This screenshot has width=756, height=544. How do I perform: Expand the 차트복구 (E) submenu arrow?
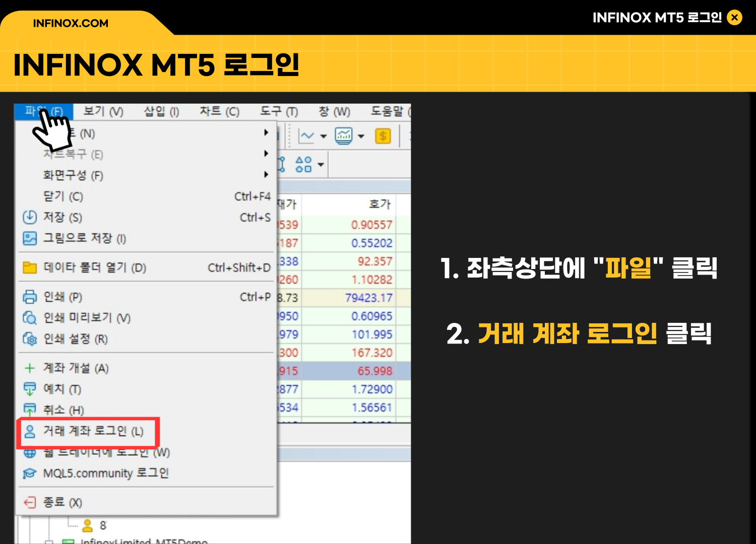tap(266, 154)
